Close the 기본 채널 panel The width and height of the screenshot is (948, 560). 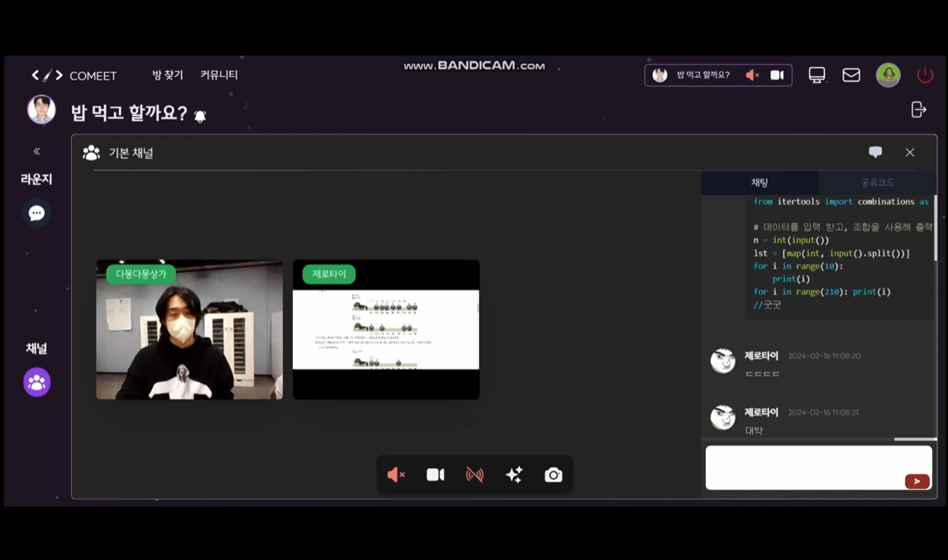pyautogui.click(x=910, y=152)
